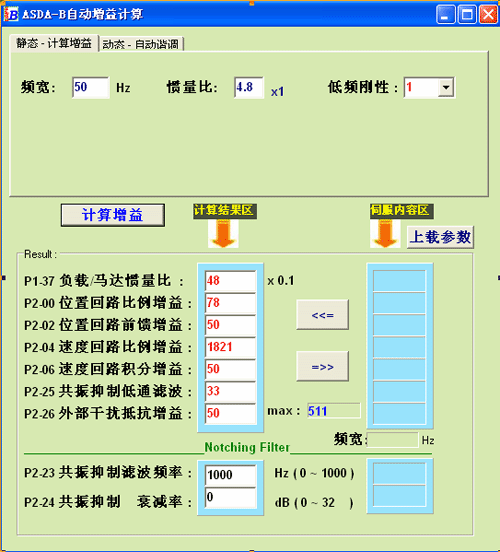This screenshot has width=500, height=552.
Task: Click P1-37 惯量比 result field showing 48
Action: click(x=230, y=281)
